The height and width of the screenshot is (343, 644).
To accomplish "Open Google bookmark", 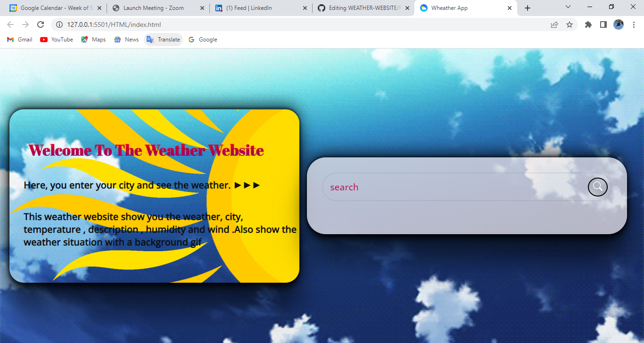I will pyautogui.click(x=203, y=40).
